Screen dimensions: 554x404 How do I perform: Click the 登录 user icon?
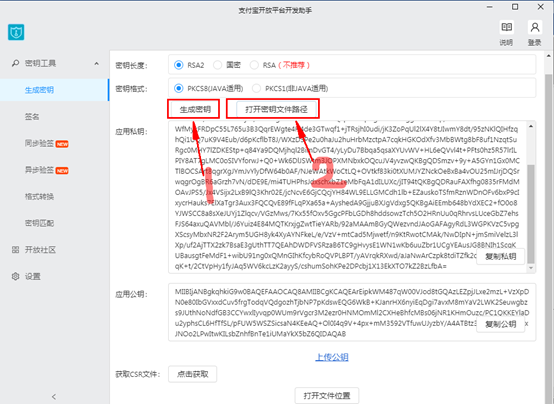pyautogui.click(x=535, y=27)
